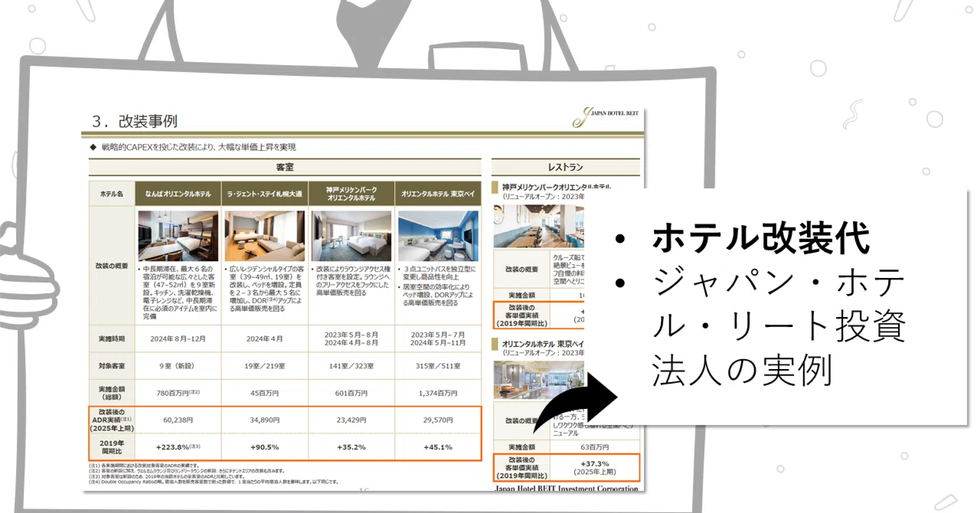The width and height of the screenshot is (980, 513).
Task: Click the '改装後のADR実績 (2025年上期)' row header
Action: pyautogui.click(x=112, y=420)
